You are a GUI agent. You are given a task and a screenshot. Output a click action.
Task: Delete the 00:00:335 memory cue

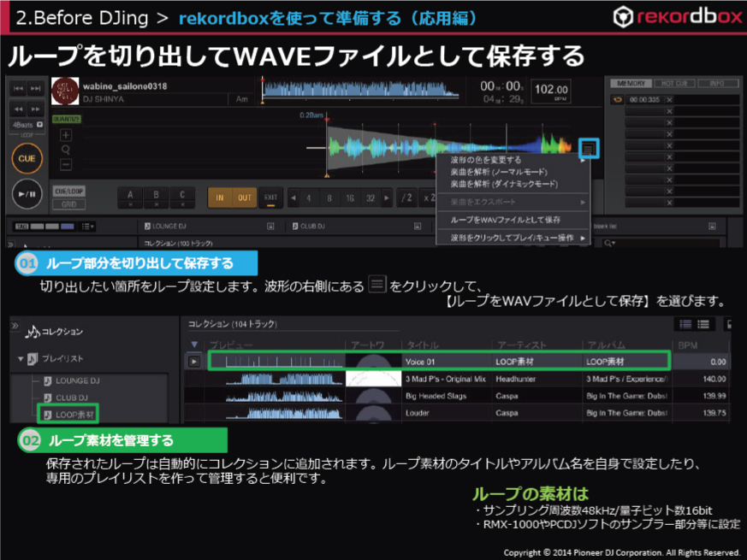click(669, 99)
